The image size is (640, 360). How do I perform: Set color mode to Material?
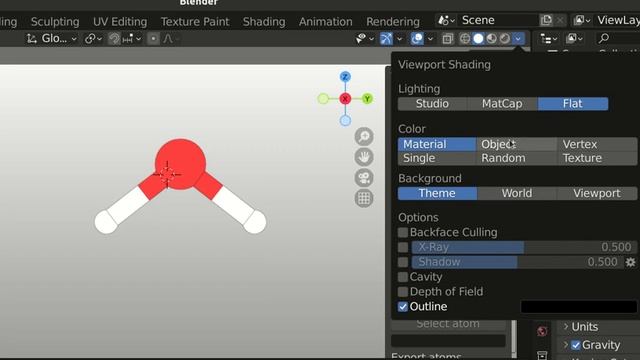click(x=437, y=144)
